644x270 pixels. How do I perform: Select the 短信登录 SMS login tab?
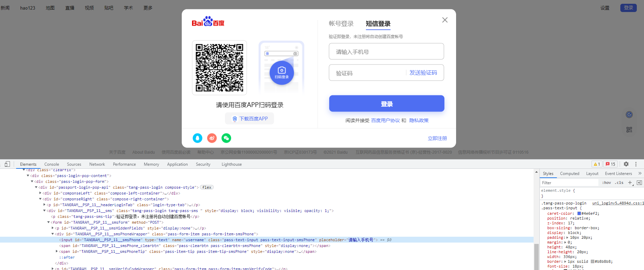(378, 24)
